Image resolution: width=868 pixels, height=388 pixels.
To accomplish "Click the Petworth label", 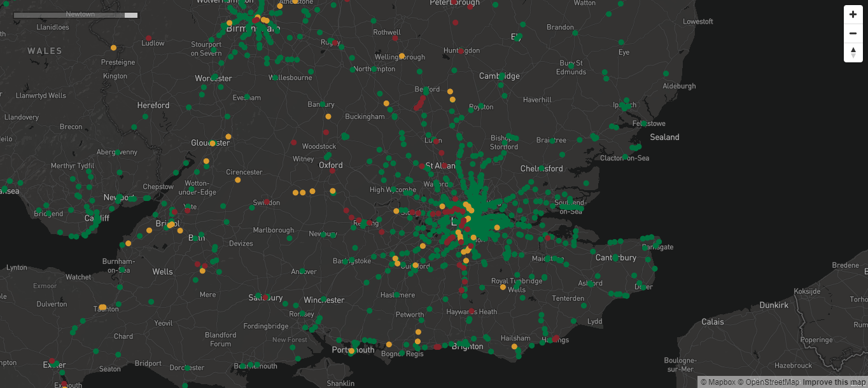I will pos(410,314).
